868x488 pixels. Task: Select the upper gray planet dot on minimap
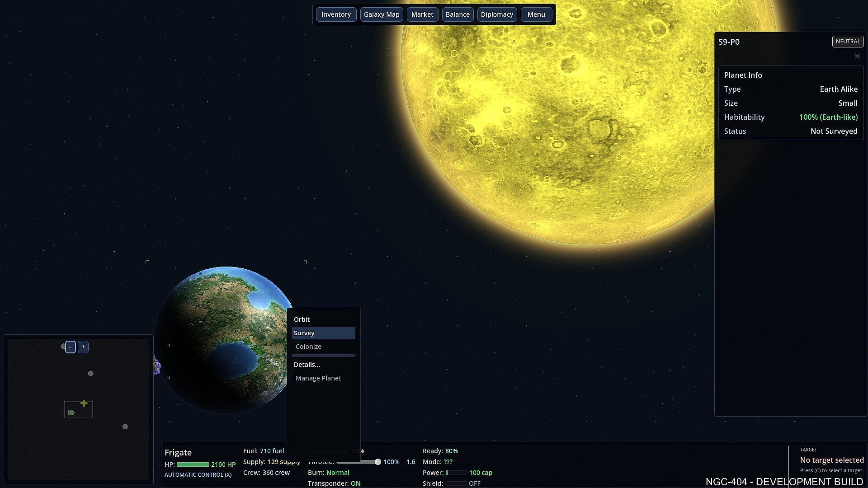[91, 374]
